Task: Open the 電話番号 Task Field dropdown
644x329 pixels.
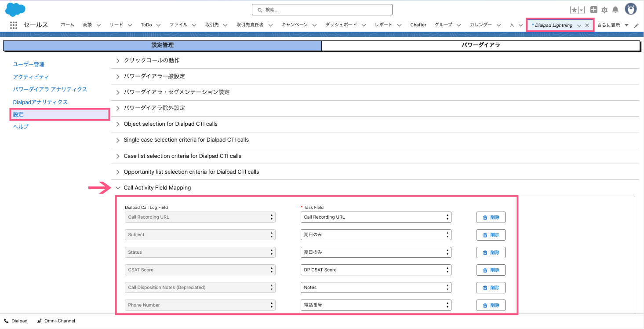Action: [376, 305]
